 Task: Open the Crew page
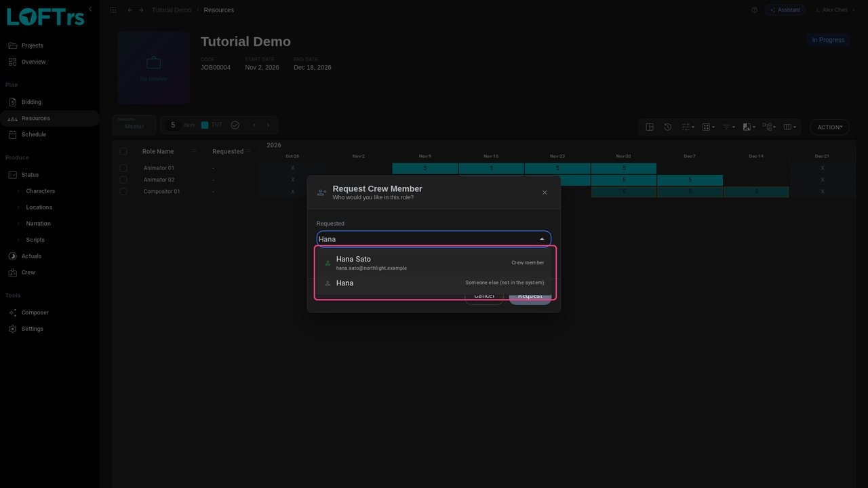pyautogui.click(x=50, y=272)
